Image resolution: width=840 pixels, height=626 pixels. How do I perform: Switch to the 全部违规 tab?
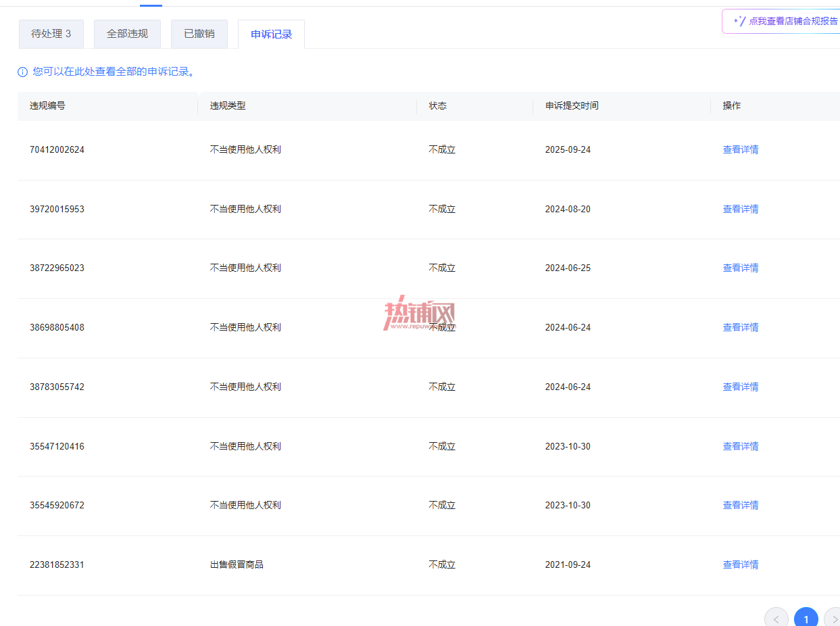pos(127,34)
